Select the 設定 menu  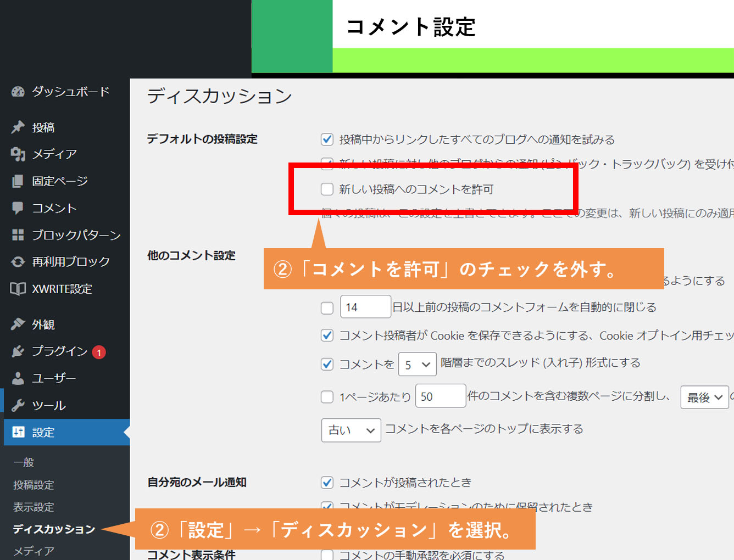[43, 432]
